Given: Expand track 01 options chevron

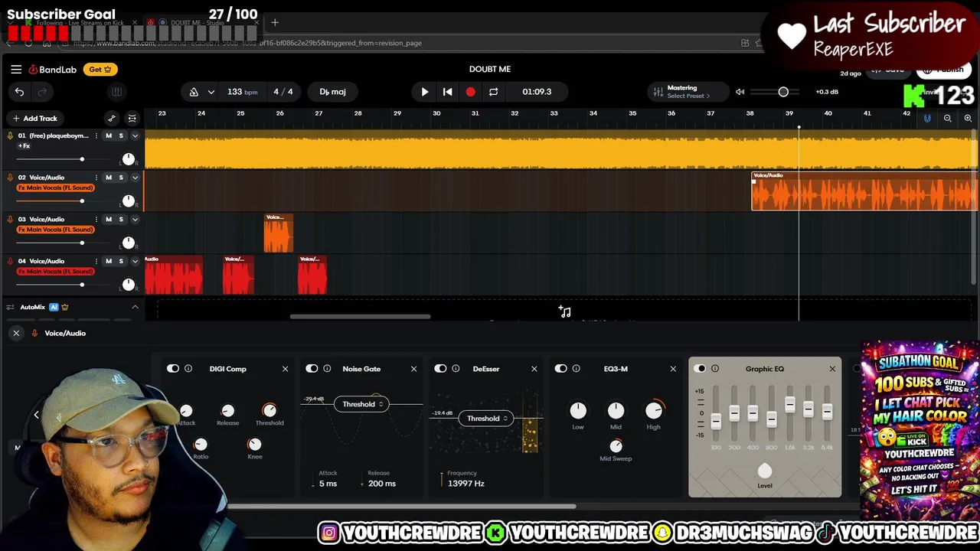Looking at the screenshot, I should (x=135, y=135).
